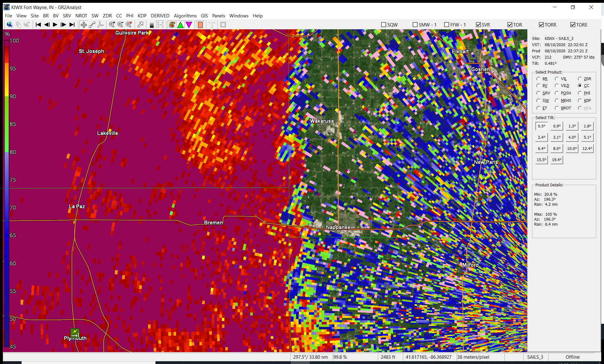Enable the FFW - 1 checkbox

447,25
